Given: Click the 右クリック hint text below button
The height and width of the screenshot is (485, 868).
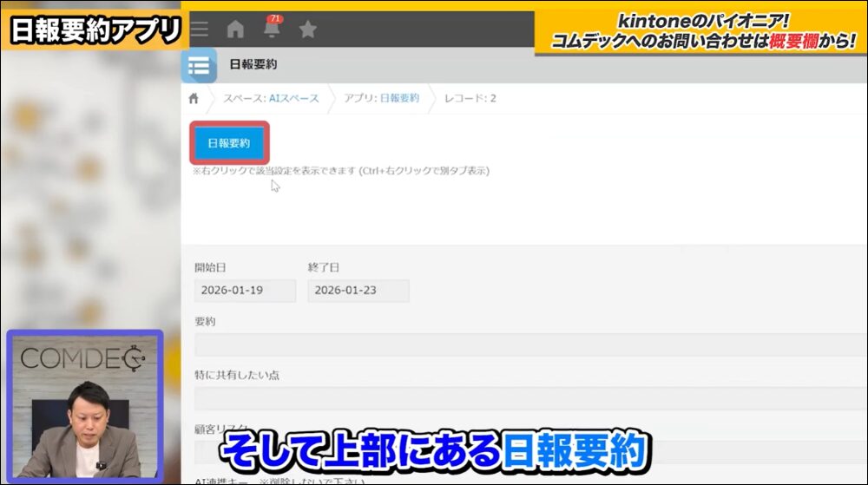Looking at the screenshot, I should 340,171.
